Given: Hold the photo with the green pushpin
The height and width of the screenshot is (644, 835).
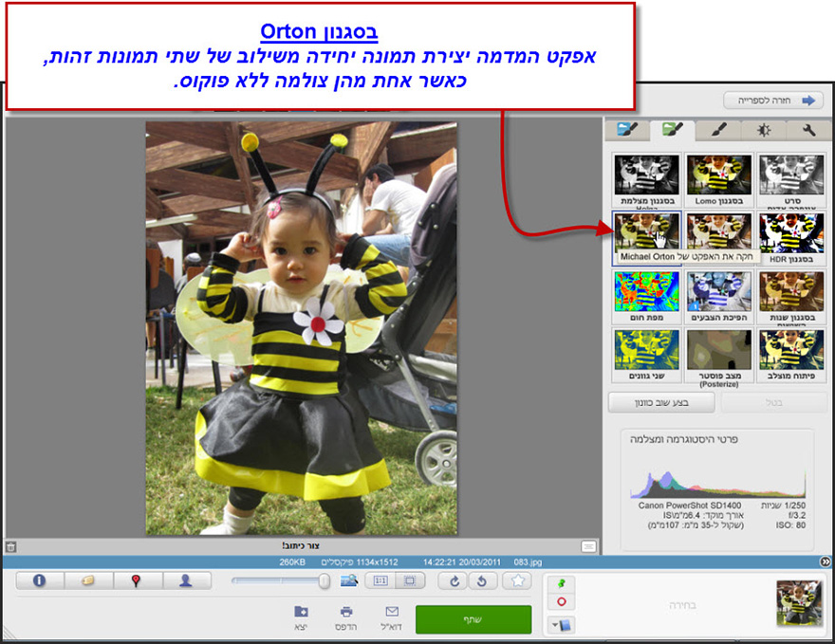Looking at the screenshot, I should point(561,583).
